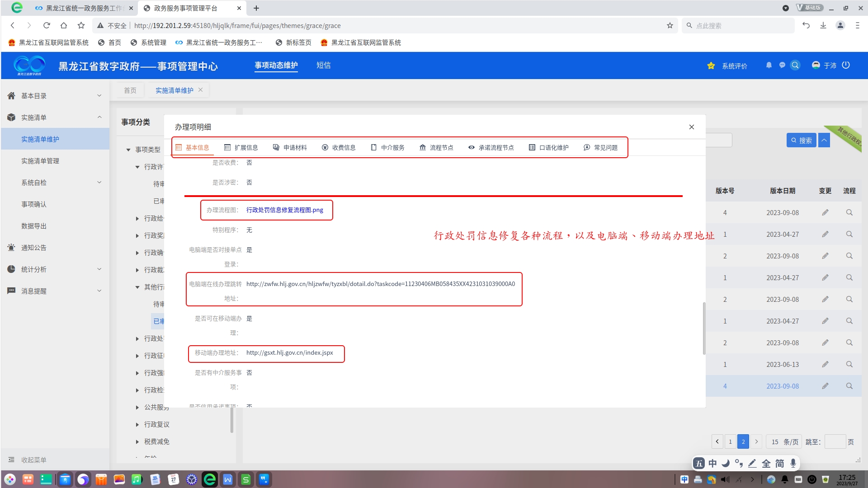Open WPS Writer from the taskbar
The image size is (868, 488).
pyautogui.click(x=227, y=479)
